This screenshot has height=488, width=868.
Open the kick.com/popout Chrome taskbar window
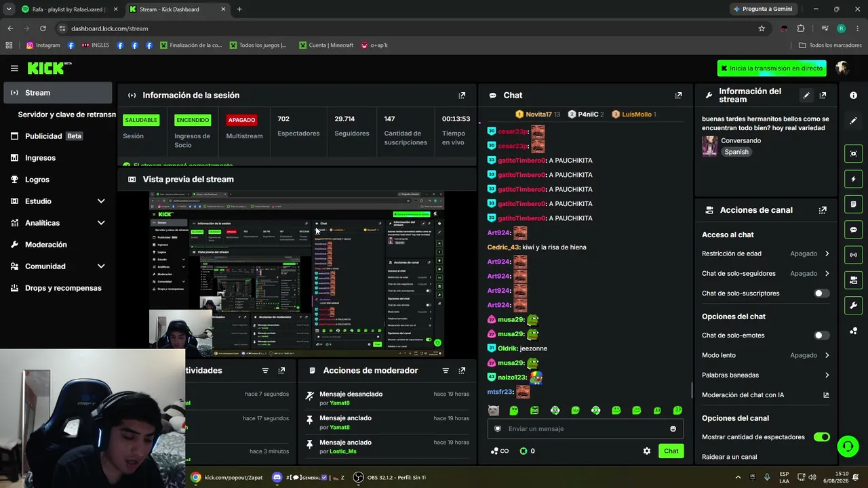coord(227,478)
